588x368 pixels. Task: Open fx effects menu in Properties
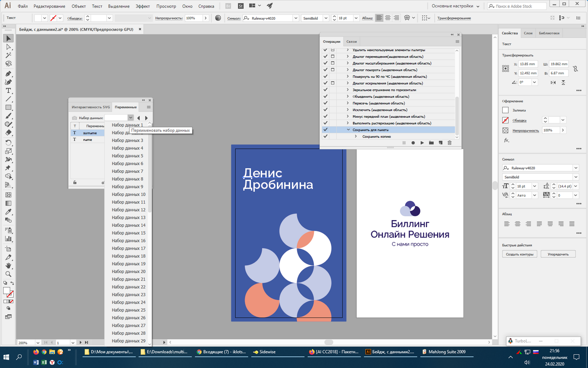coord(506,140)
